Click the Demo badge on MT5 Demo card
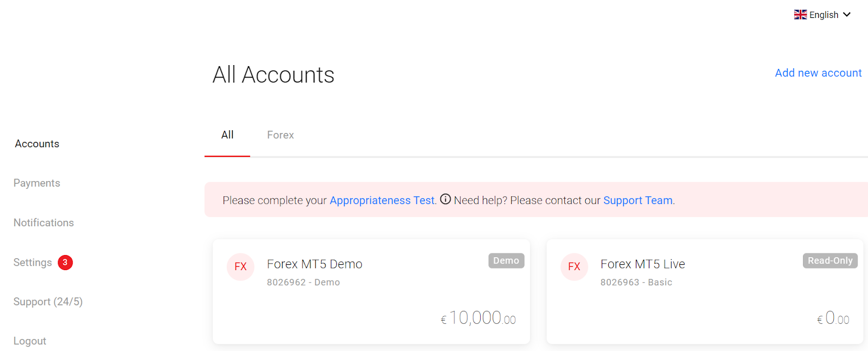 click(x=506, y=261)
